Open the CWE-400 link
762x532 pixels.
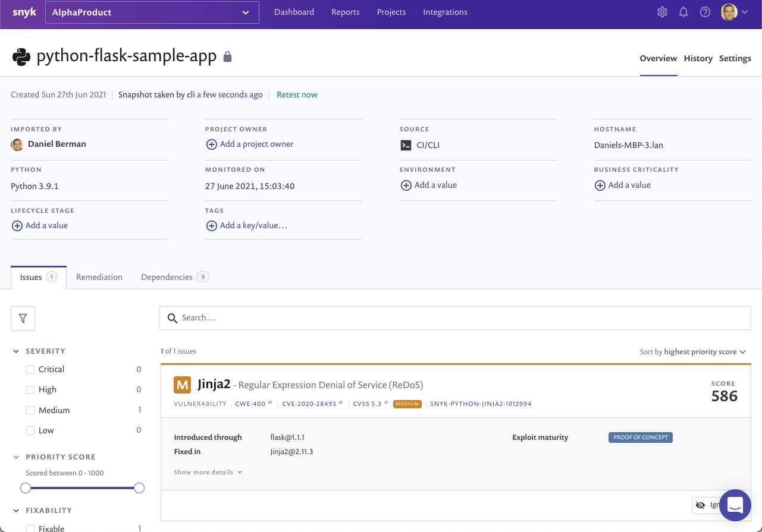[253, 404]
